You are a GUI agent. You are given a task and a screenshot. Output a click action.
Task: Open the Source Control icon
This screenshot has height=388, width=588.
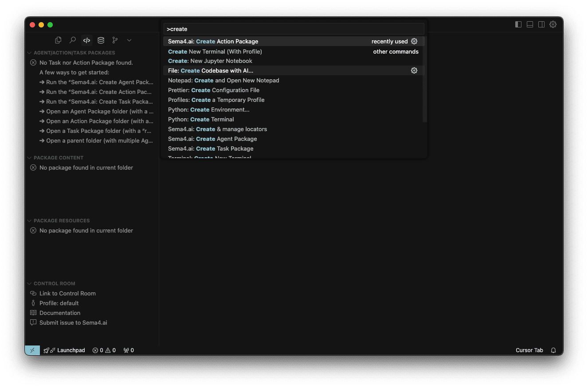115,40
